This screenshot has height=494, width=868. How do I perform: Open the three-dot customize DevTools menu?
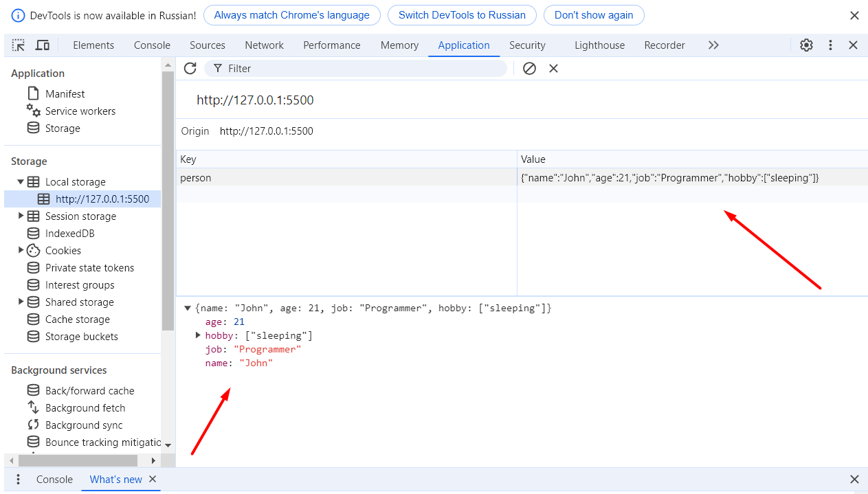pos(830,45)
